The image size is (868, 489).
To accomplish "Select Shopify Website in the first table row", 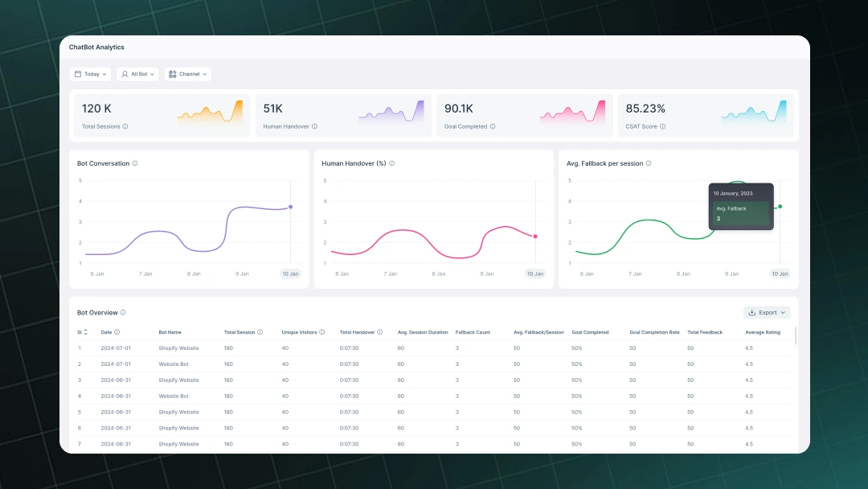I will [x=178, y=347].
